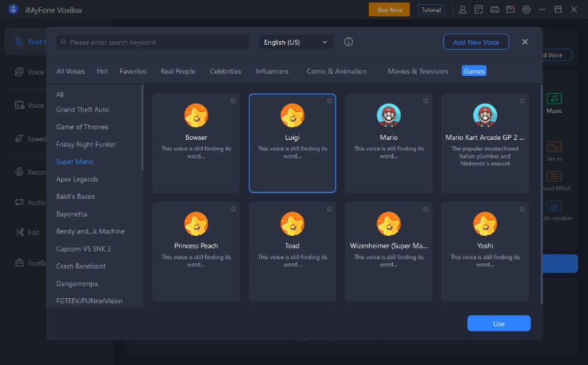Favorite the Wizenheimer voice star

(x=426, y=209)
